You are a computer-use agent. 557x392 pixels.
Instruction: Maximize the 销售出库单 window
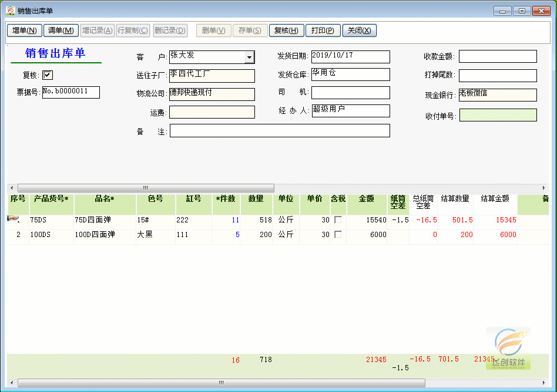[522, 11]
